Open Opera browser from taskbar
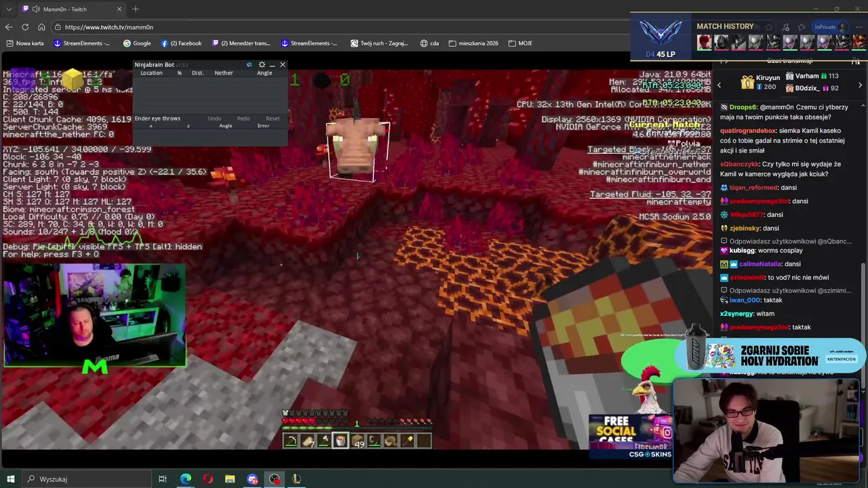Image resolution: width=868 pixels, height=488 pixels. tap(208, 479)
